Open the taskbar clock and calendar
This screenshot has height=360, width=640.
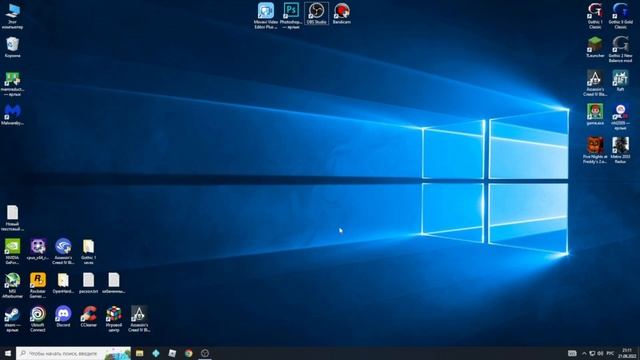coord(627,353)
